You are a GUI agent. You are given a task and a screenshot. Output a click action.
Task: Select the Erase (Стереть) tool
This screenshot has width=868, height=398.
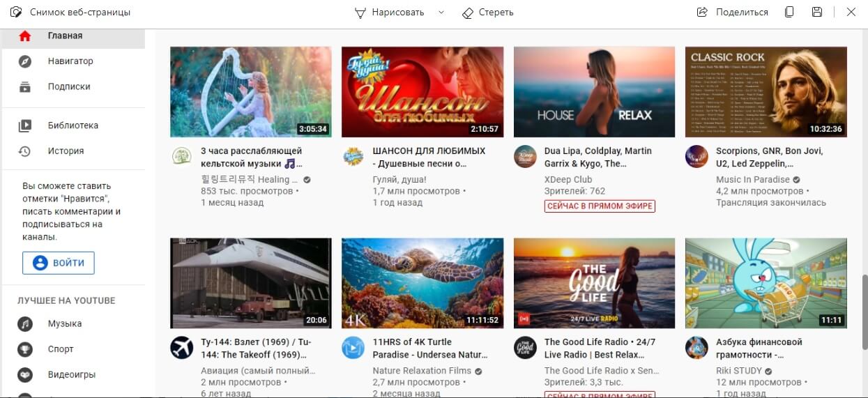(x=488, y=13)
